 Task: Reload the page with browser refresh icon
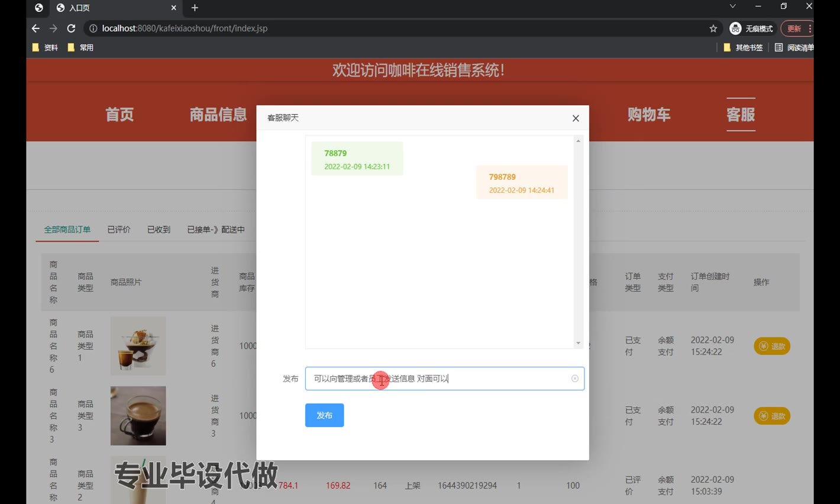pyautogui.click(x=71, y=28)
